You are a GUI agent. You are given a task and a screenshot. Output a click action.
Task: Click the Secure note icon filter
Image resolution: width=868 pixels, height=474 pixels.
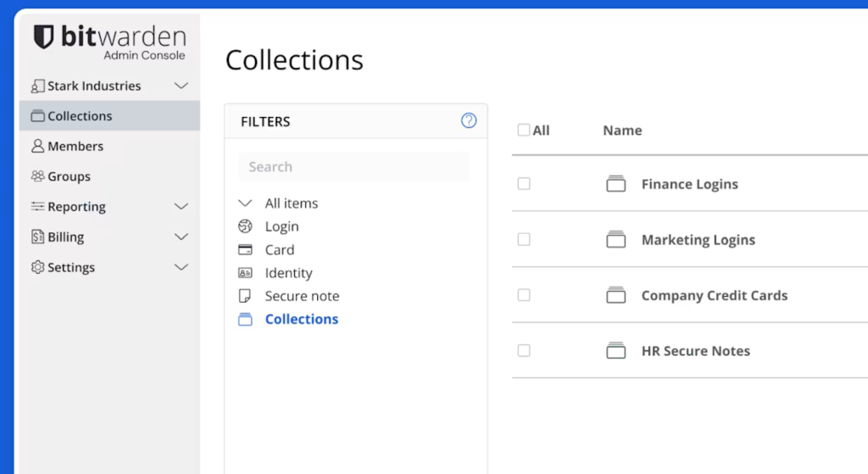[245, 296]
